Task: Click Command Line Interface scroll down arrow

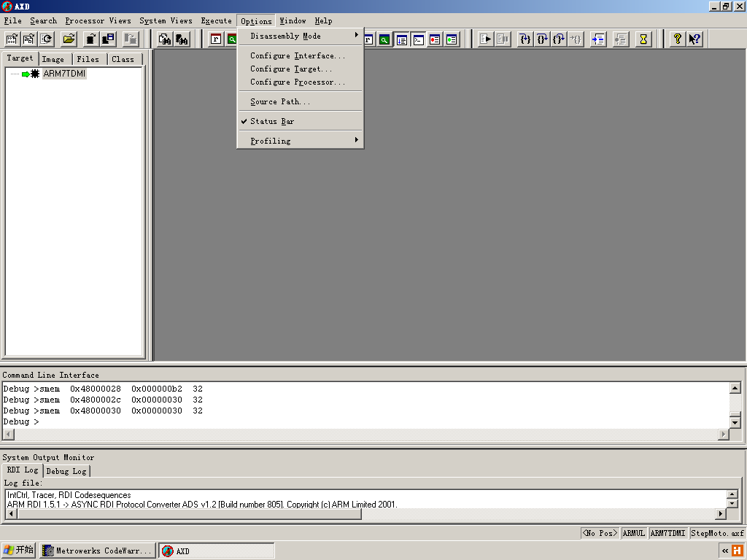Action: click(735, 422)
